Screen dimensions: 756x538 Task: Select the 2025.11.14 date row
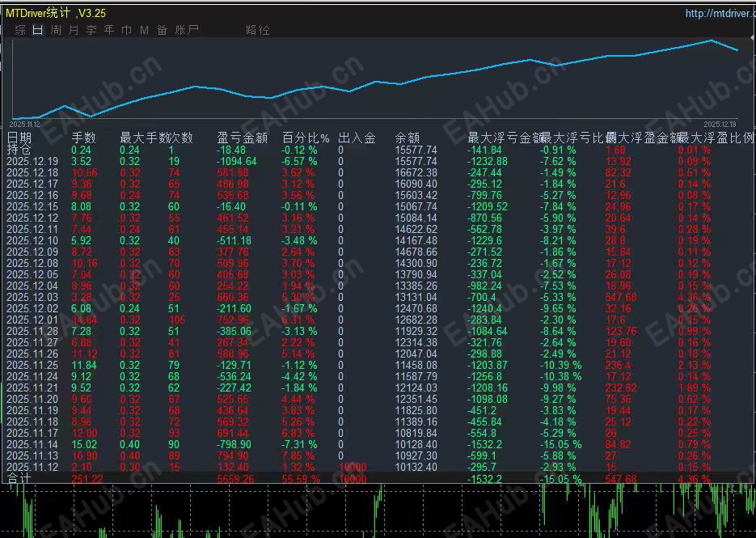click(x=32, y=444)
